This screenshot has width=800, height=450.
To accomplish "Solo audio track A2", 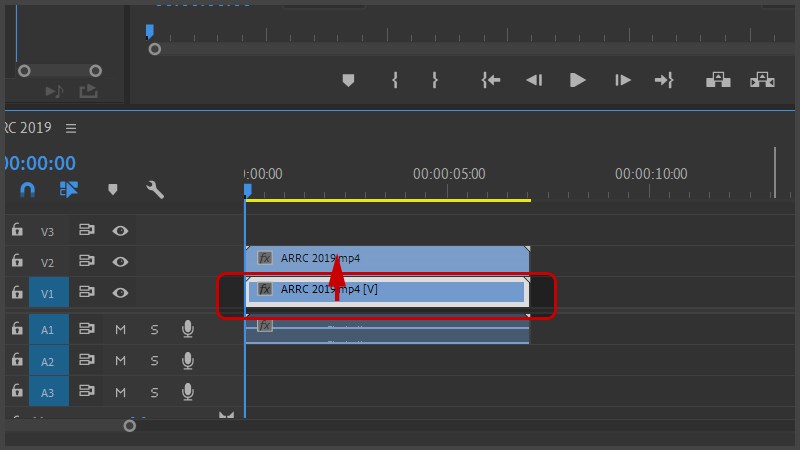I will pyautogui.click(x=154, y=361).
